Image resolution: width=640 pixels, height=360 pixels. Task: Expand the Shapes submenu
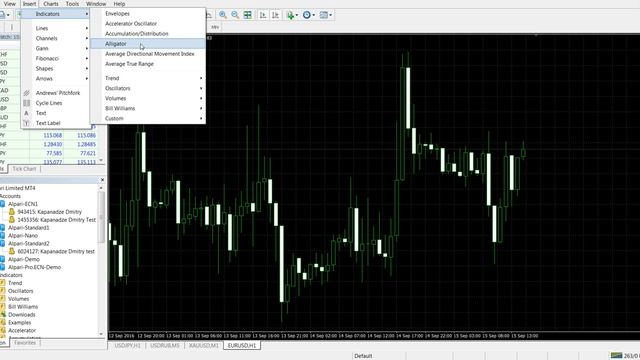coord(56,69)
